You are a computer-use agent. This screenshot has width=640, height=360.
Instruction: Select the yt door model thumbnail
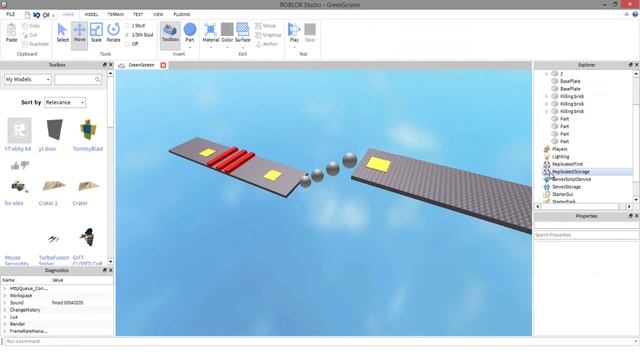(x=54, y=130)
